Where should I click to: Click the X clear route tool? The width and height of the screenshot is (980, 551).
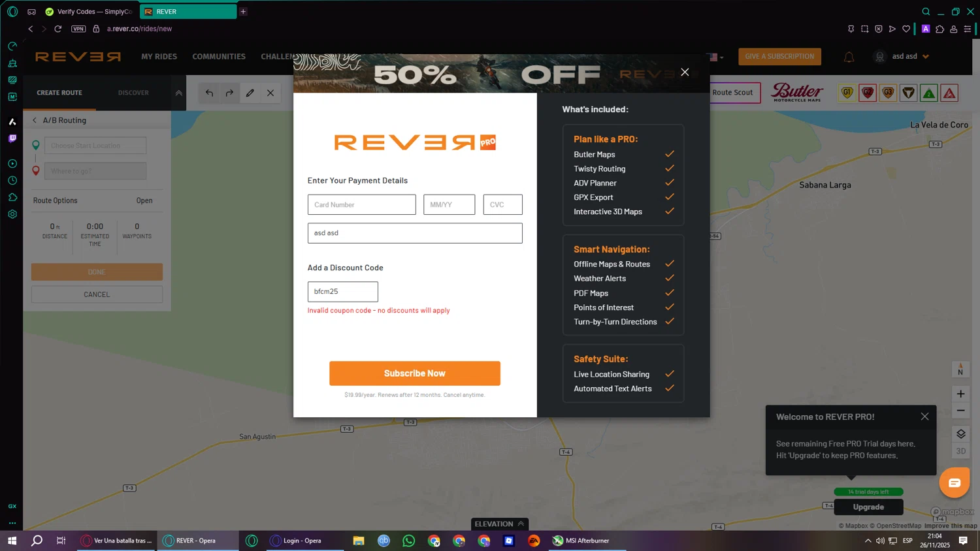point(270,93)
